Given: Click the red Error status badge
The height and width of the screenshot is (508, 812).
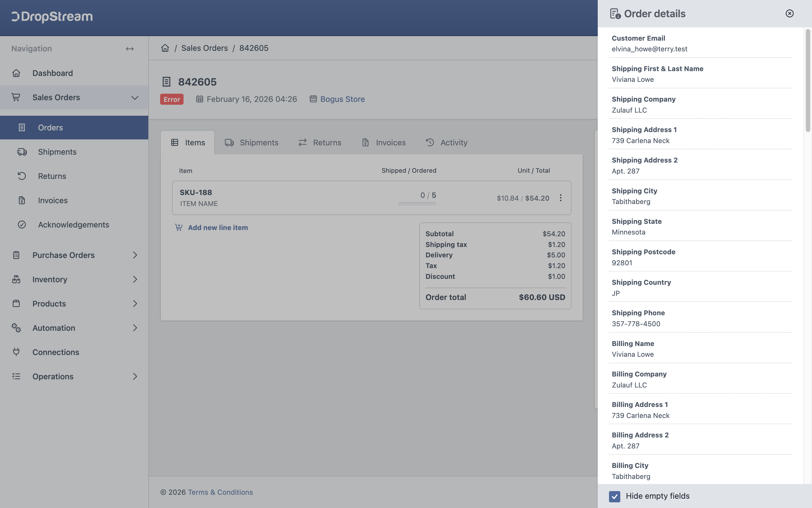Looking at the screenshot, I should (x=172, y=99).
